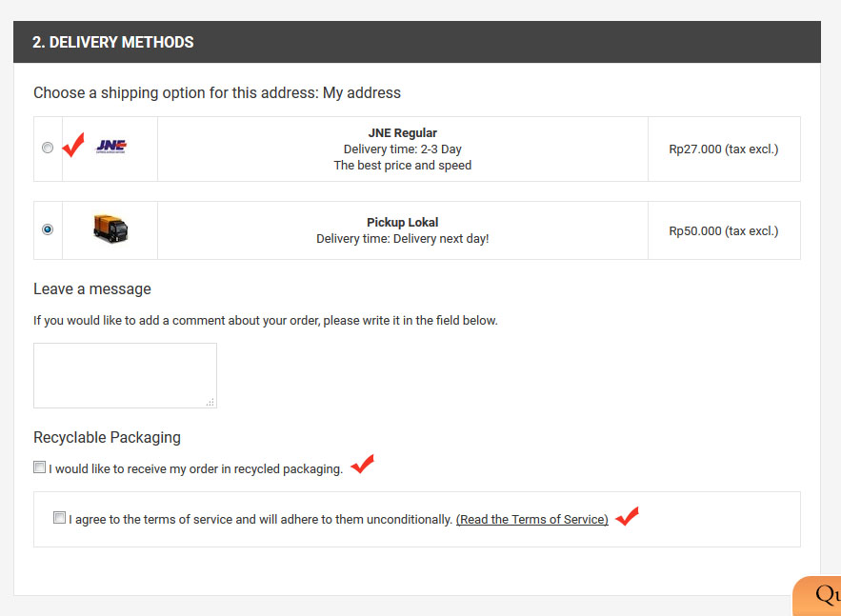The width and height of the screenshot is (841, 616).
Task: Select the Pickup Lokal radio button
Action: click(x=48, y=229)
